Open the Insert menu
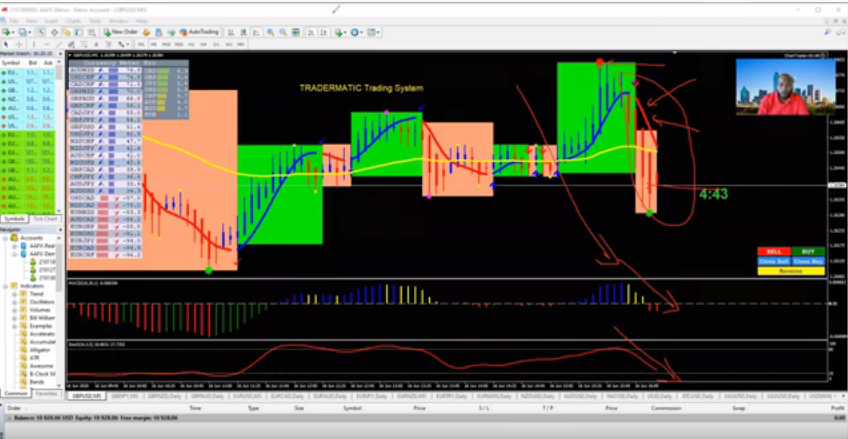Viewport: 848px width, 439px height. point(51,21)
